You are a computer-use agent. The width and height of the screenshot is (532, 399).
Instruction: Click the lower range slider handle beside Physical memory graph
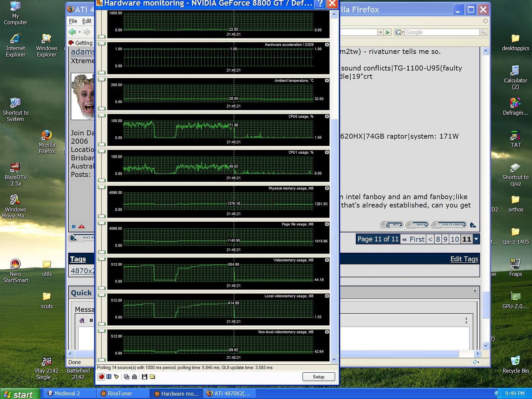102,216
